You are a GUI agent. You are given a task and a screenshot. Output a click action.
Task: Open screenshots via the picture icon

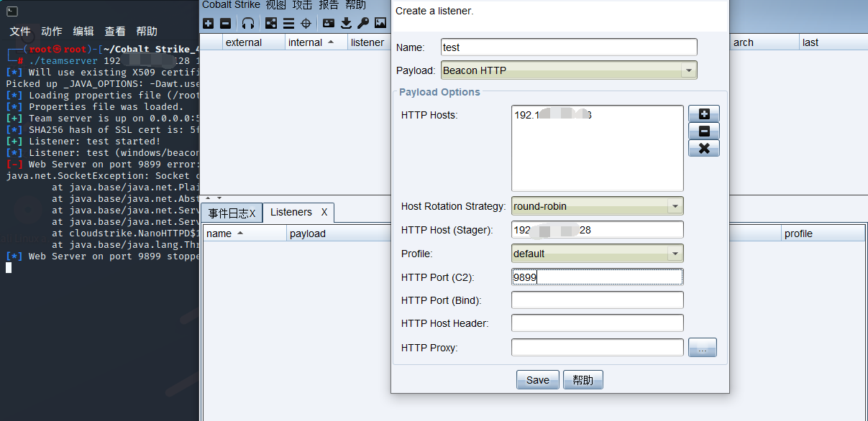380,23
